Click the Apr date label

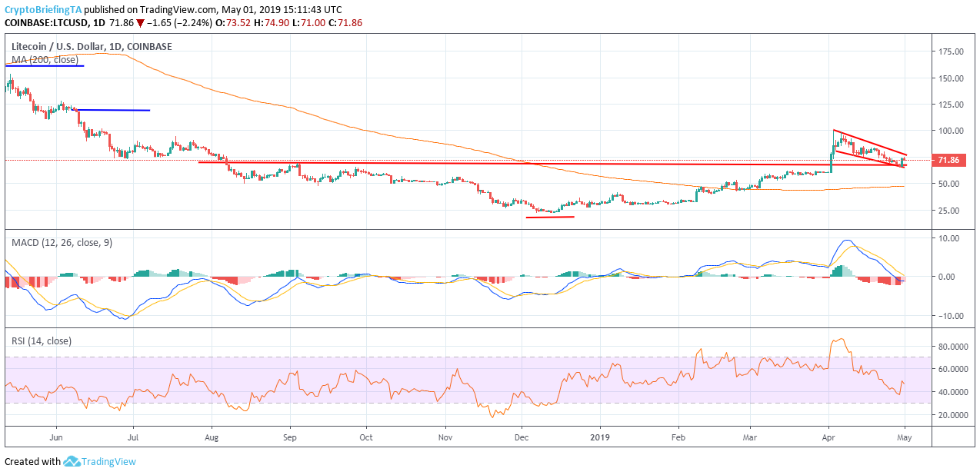click(x=828, y=437)
